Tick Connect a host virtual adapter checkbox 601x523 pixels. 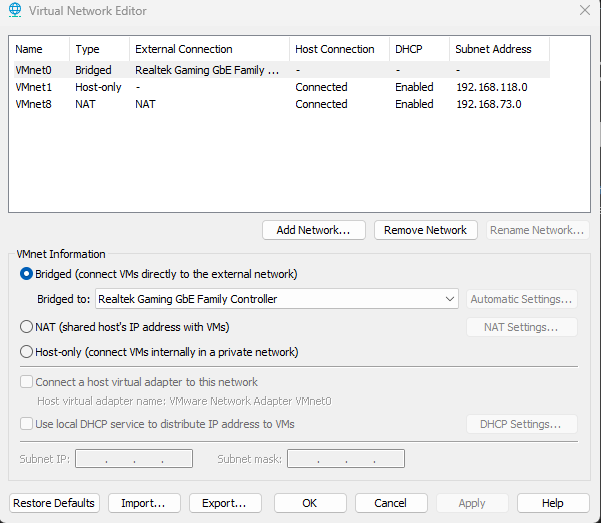(26, 382)
